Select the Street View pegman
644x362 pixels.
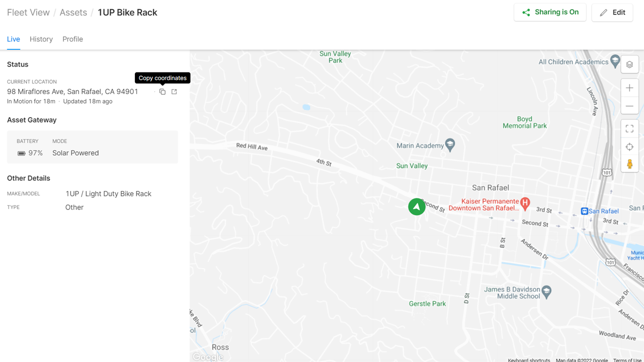[x=629, y=164]
